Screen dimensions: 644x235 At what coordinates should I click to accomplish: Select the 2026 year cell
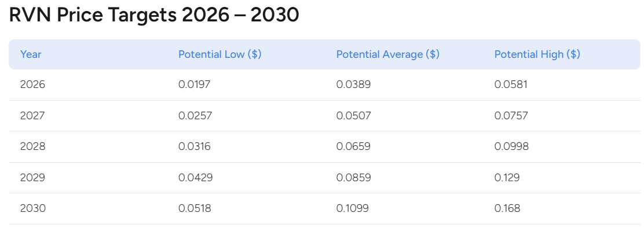[x=32, y=85]
